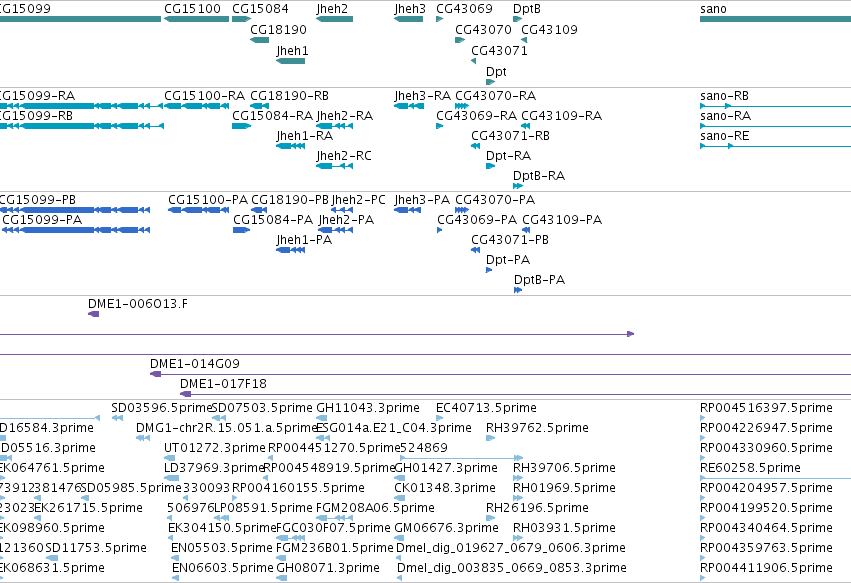Open EST RH39762.5prime

491,438
